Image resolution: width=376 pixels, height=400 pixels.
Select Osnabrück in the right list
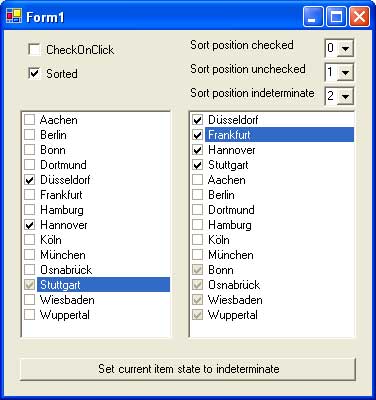pyautogui.click(x=234, y=285)
